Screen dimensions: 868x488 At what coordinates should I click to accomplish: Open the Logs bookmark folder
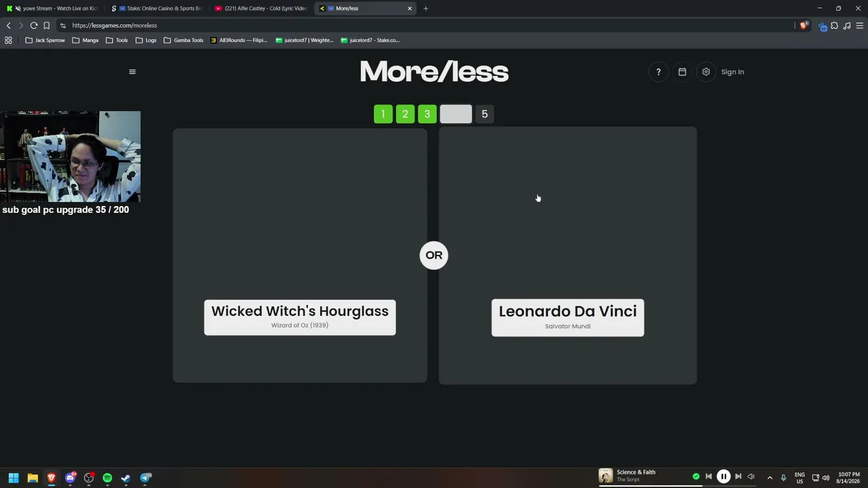pyautogui.click(x=146, y=40)
